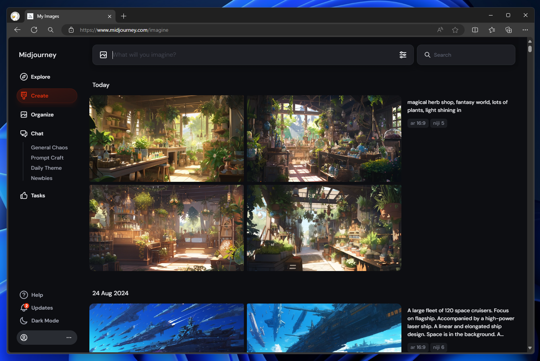The height and width of the screenshot is (361, 540).
Task: Refresh the browser page
Action: point(34,30)
